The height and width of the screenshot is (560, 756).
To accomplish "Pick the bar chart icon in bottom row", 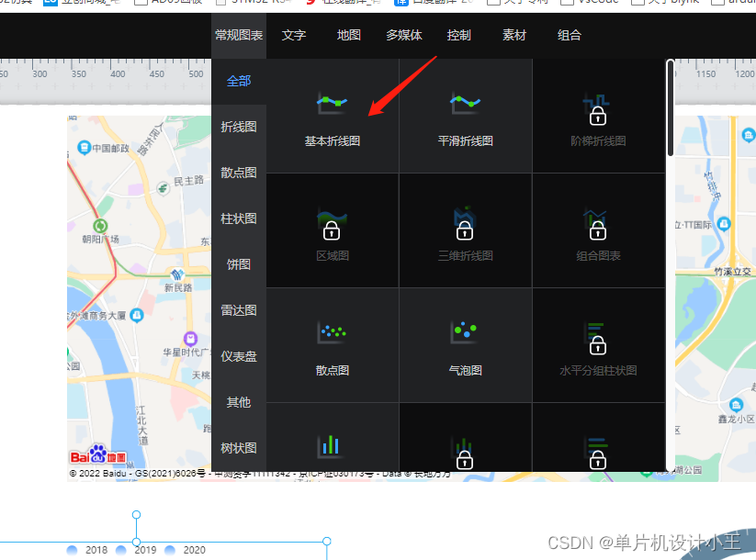I will pos(331,446).
